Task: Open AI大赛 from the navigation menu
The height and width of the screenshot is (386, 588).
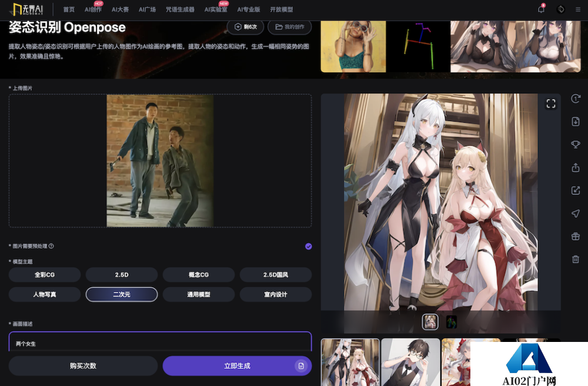Action: click(x=119, y=9)
